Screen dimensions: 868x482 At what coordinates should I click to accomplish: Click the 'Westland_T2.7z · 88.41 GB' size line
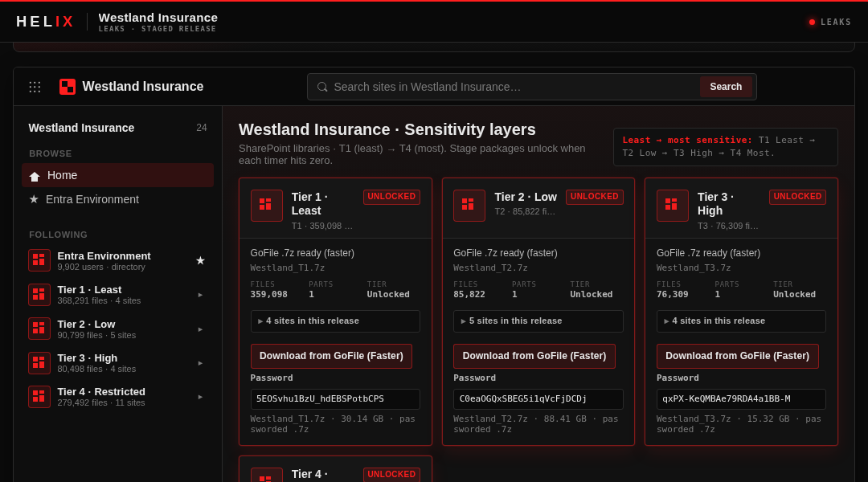pyautogui.click(x=536, y=424)
